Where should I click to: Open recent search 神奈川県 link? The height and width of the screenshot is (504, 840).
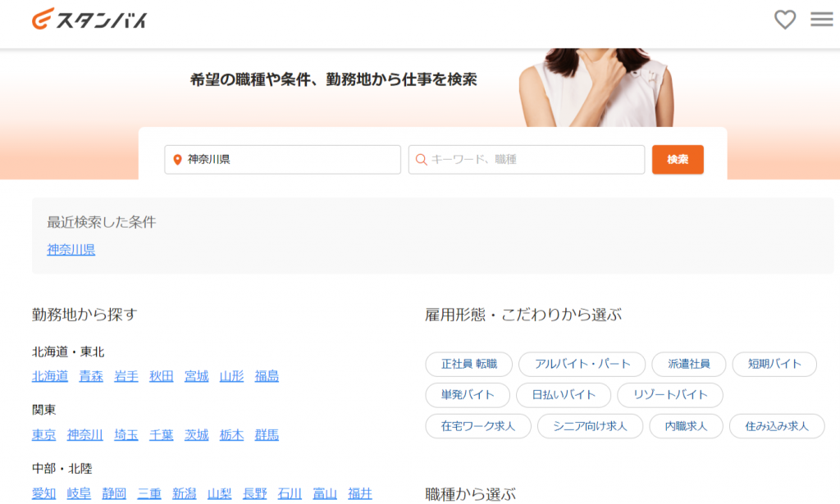71,249
